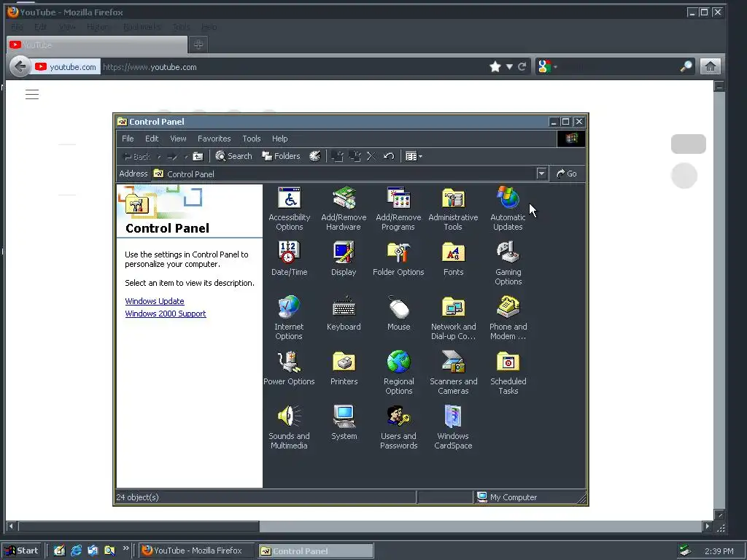Click the History toolbar icon
747x560 pixels.
[315, 156]
